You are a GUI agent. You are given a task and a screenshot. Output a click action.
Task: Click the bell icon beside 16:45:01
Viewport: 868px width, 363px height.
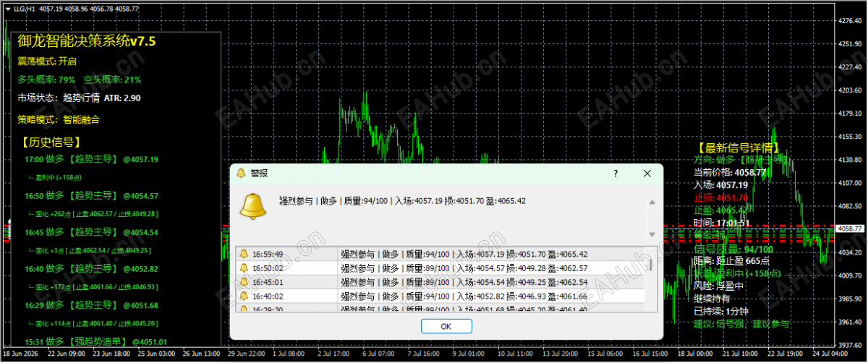pos(244,282)
